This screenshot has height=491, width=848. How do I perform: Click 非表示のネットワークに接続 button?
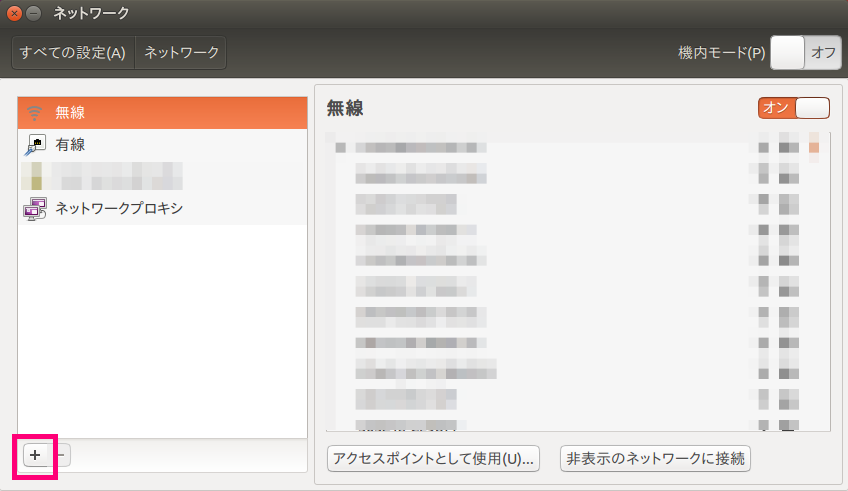click(655, 459)
